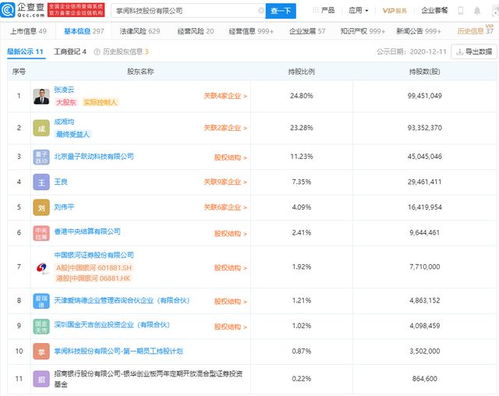Image resolution: width=499 pixels, height=396 pixels.
Task: Select the 持股比例 column header
Action: 302,71
